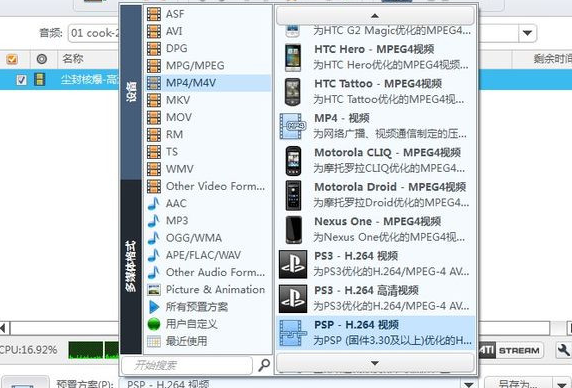
Task: Show 所有预置方案 all presets
Action: [208, 307]
